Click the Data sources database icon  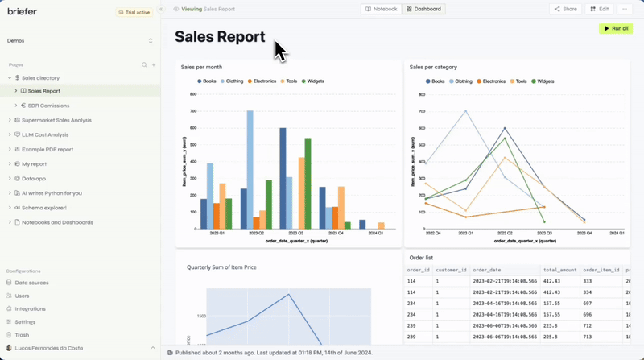[x=9, y=283]
